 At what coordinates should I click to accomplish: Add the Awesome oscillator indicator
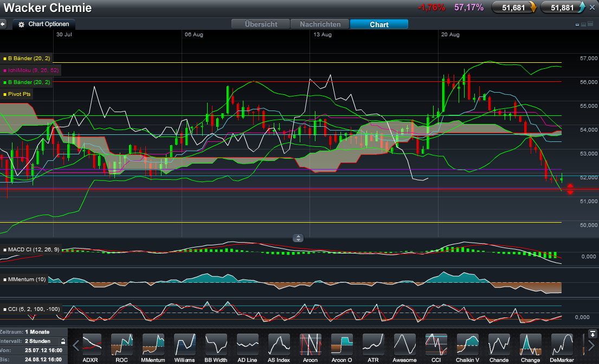(x=405, y=344)
